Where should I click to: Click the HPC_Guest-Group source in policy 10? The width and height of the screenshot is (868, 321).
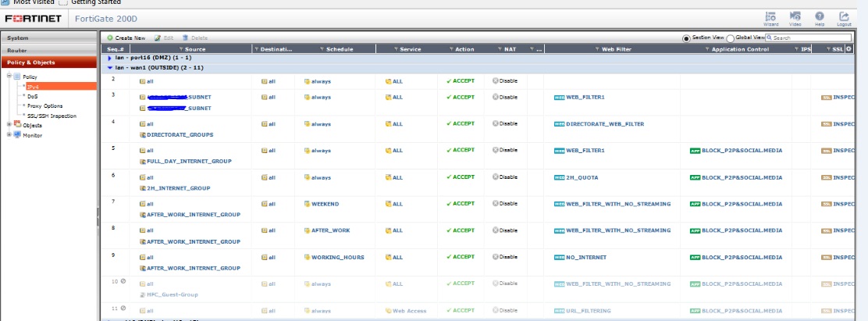[x=173, y=295]
